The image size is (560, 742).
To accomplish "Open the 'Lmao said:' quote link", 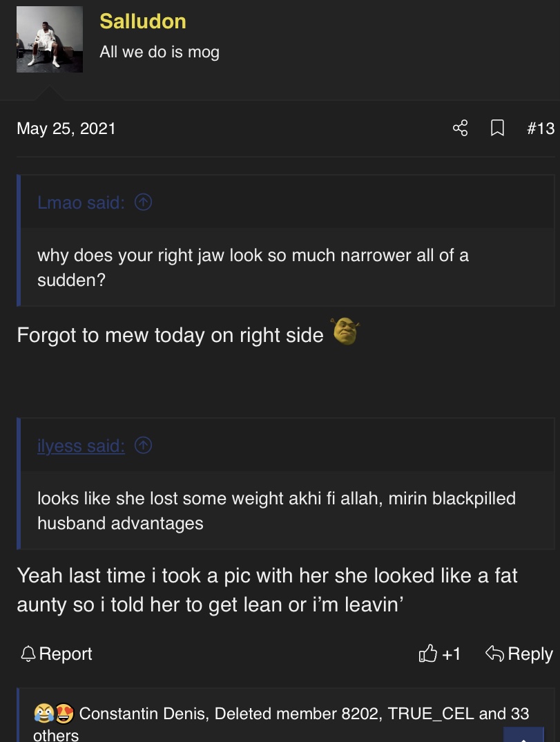I will coord(81,202).
